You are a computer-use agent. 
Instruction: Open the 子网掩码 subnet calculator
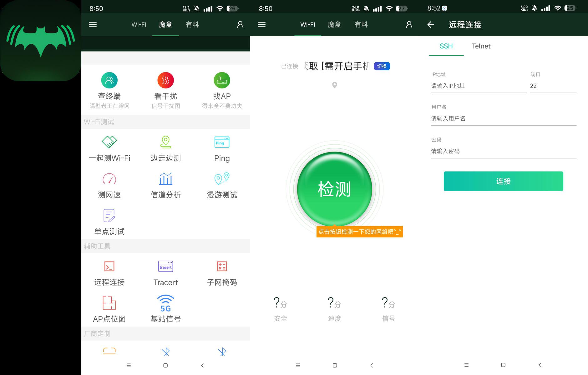222,267
